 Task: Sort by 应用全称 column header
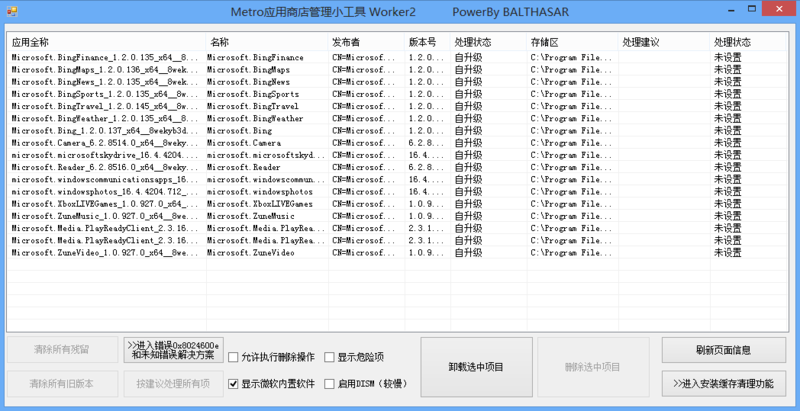coord(107,42)
